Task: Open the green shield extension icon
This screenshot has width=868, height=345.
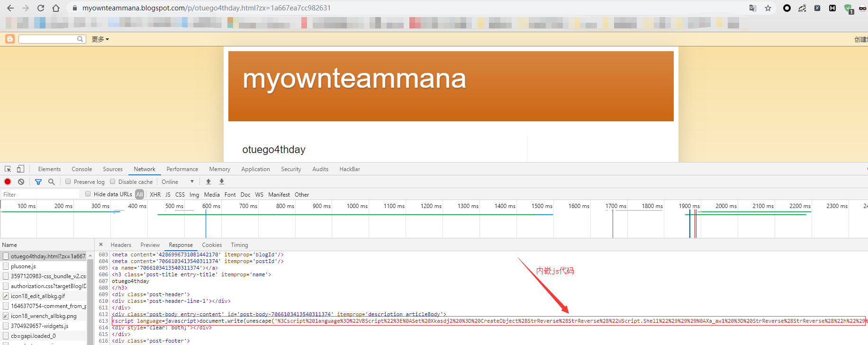Action: pos(849,9)
